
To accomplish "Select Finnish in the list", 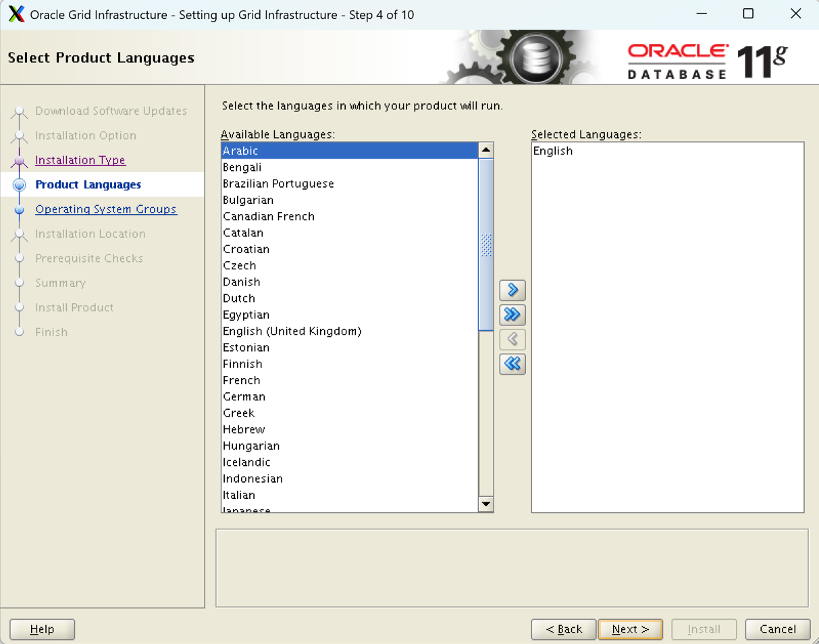I will click(350, 364).
